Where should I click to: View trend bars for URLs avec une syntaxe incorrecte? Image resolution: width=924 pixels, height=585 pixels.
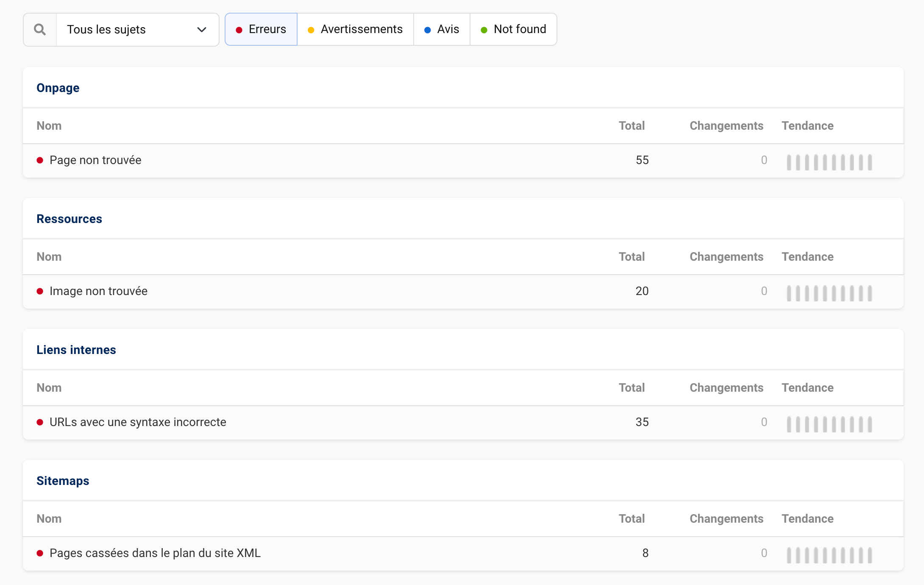coord(829,424)
